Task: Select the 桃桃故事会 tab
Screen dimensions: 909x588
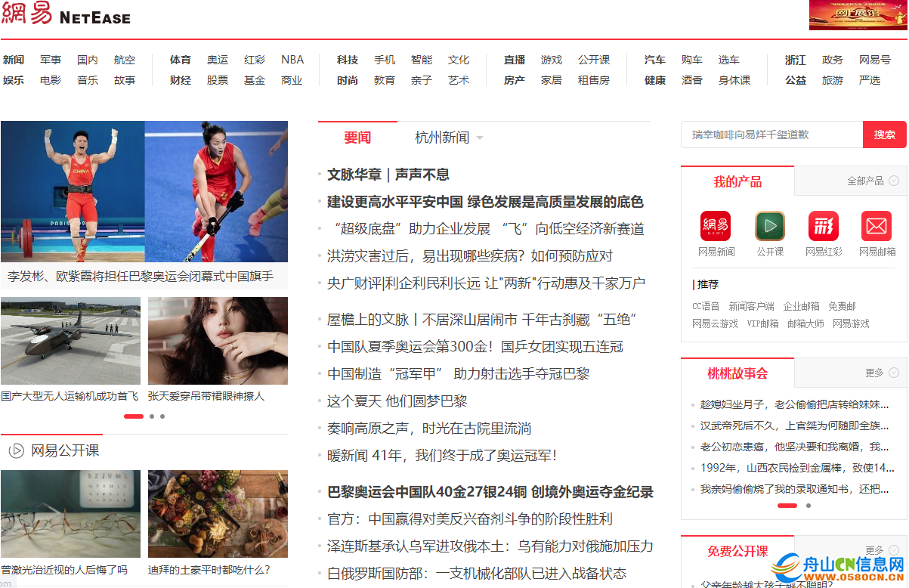Action: (x=737, y=373)
